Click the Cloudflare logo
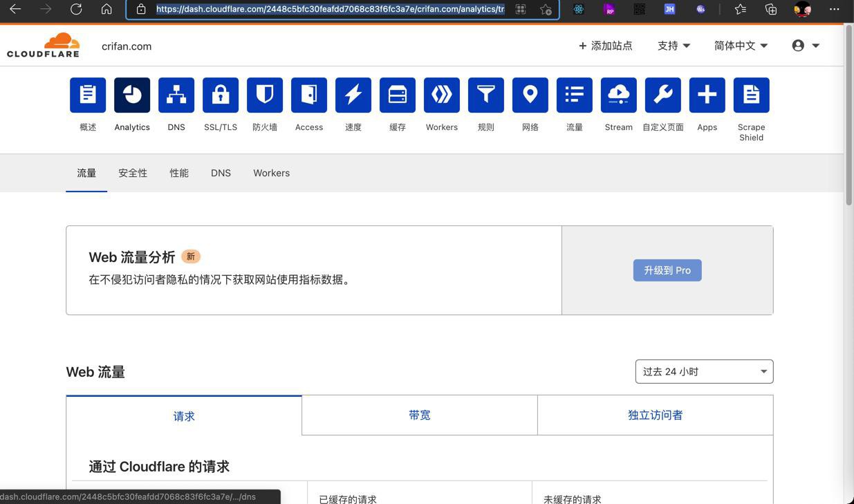854x504 pixels. pyautogui.click(x=44, y=45)
